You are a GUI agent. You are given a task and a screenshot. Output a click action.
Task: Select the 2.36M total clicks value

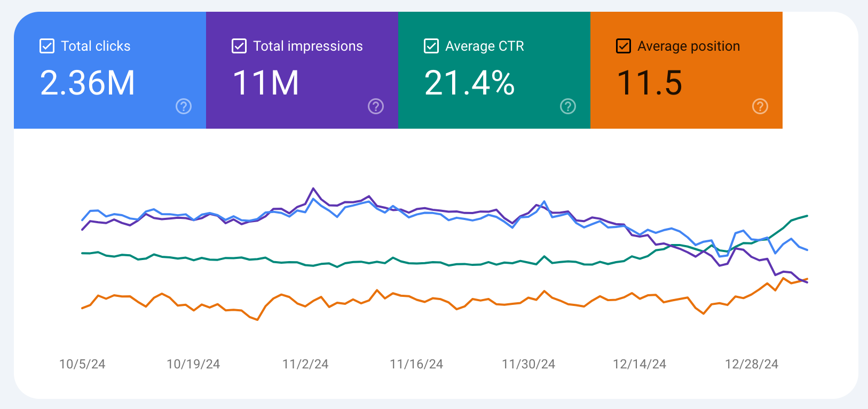[x=88, y=83]
